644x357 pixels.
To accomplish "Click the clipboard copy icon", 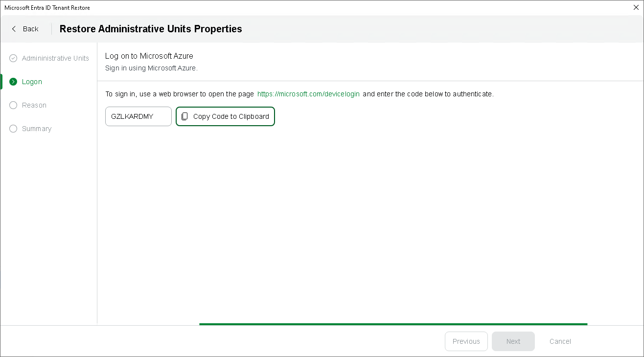I will [x=184, y=116].
